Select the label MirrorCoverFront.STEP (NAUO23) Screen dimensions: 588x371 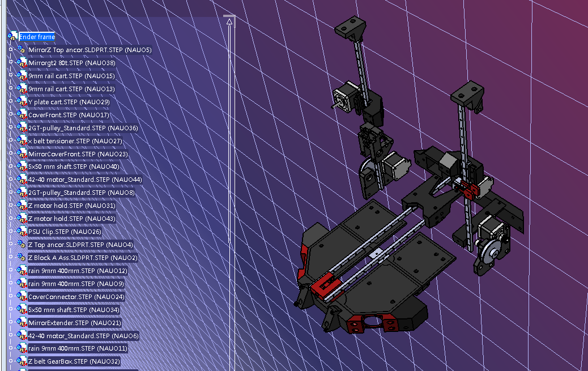78,154
